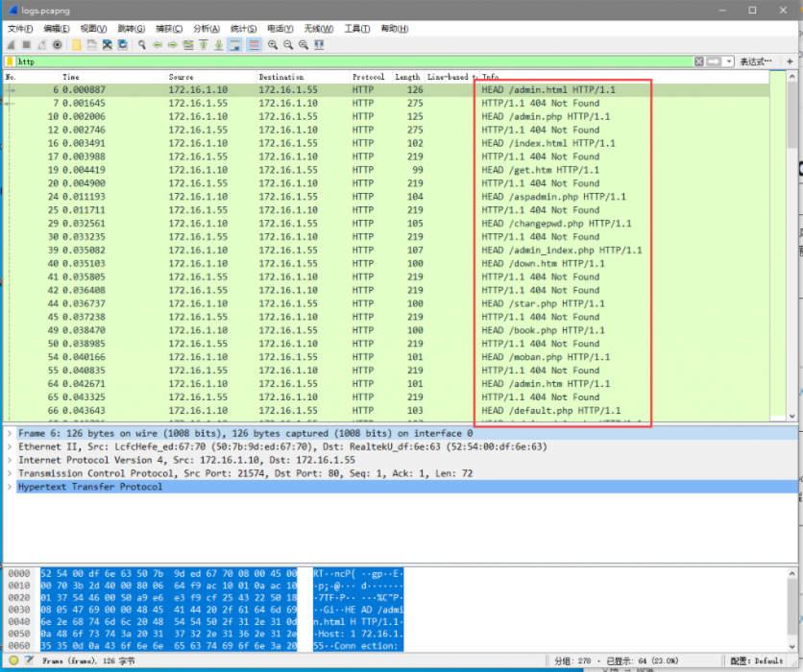Screen dimensions: 803x672
Task: Go forward with the right green arrow
Action: [173, 45]
